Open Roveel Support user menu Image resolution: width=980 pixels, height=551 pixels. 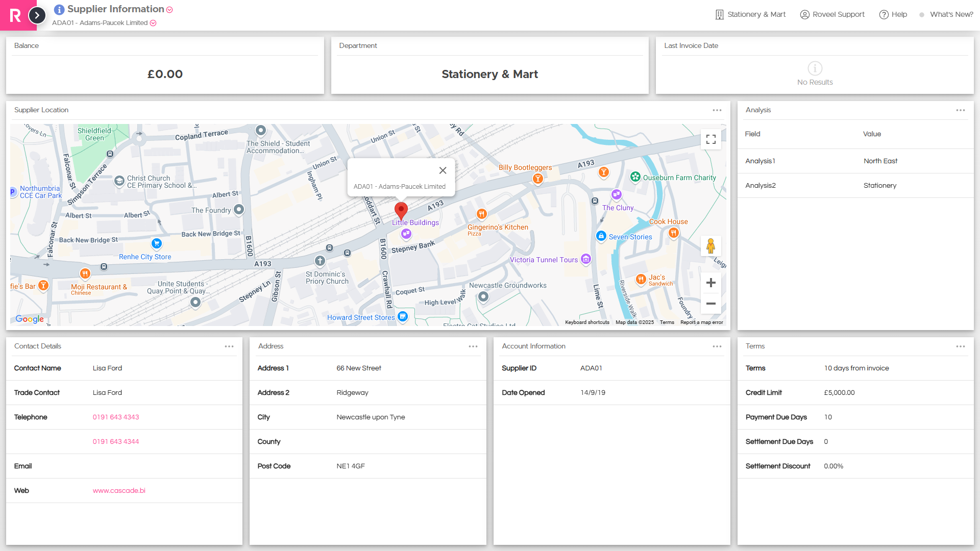[832, 14]
